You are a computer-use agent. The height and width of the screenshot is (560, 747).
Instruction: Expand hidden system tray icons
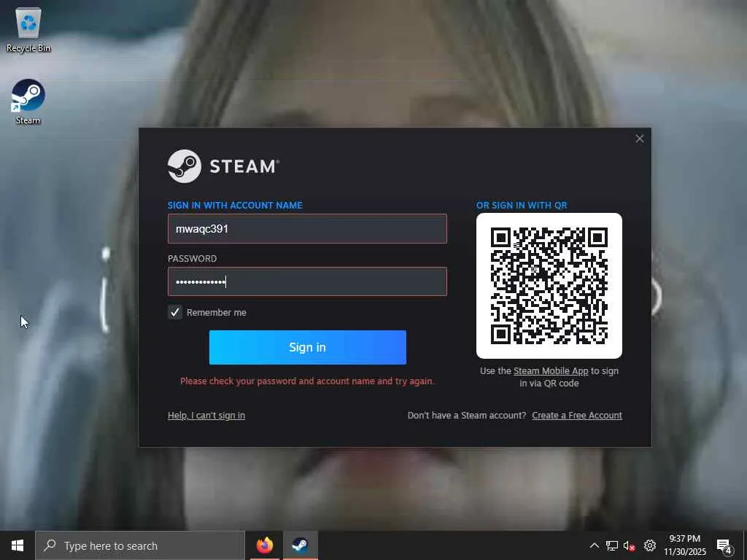(594, 545)
